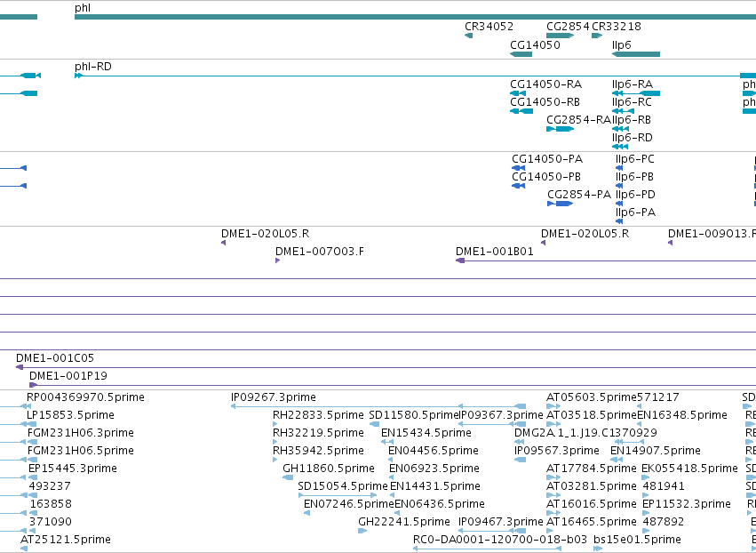Viewport: 756px width, 553px height.
Task: Select the EN14431.5prime EST label
Action: [x=435, y=486]
